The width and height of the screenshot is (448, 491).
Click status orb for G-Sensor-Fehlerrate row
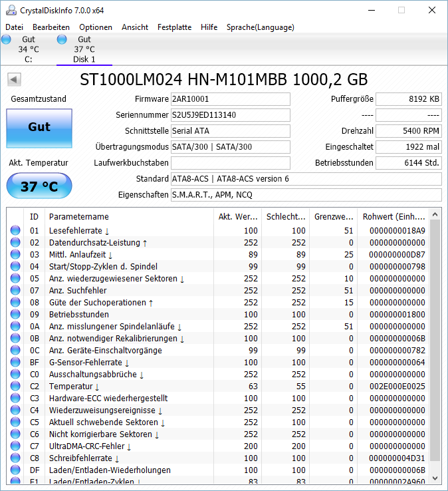[15, 362]
